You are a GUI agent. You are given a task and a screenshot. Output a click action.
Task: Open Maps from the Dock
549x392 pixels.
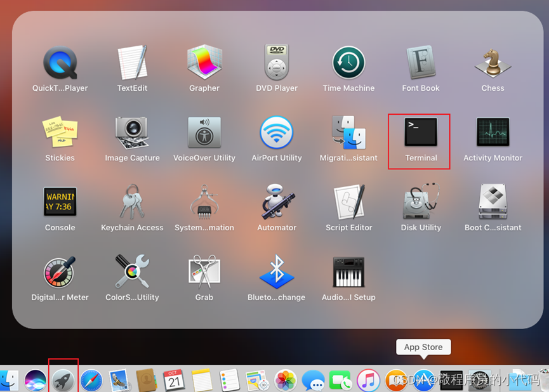(x=257, y=381)
